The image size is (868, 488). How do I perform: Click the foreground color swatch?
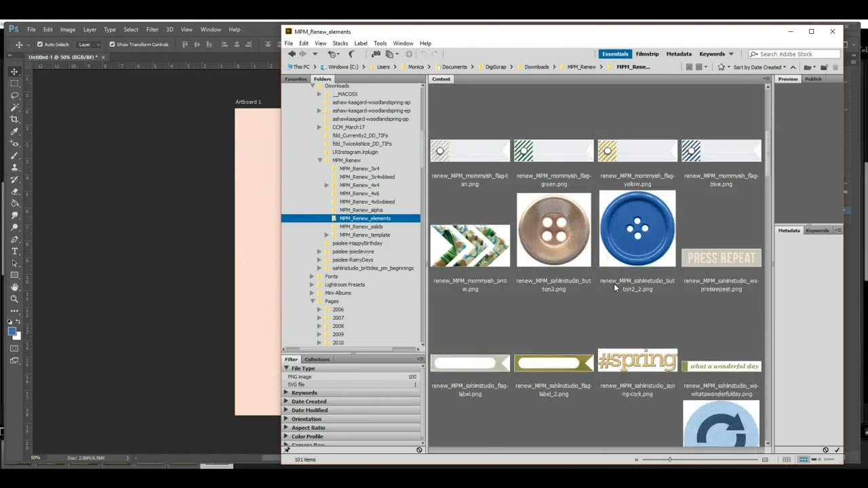click(x=12, y=331)
